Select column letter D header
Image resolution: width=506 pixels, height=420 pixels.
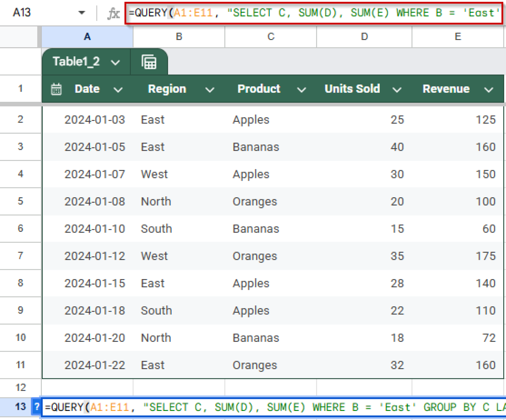click(364, 37)
